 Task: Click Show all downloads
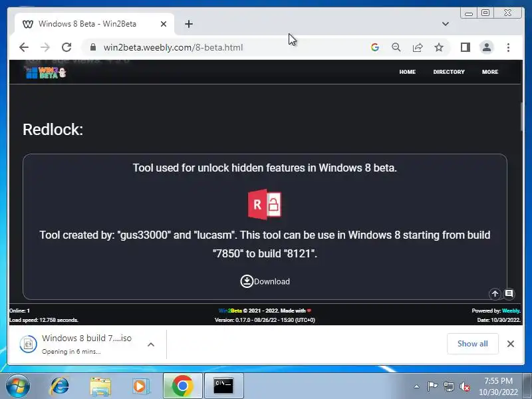472,344
